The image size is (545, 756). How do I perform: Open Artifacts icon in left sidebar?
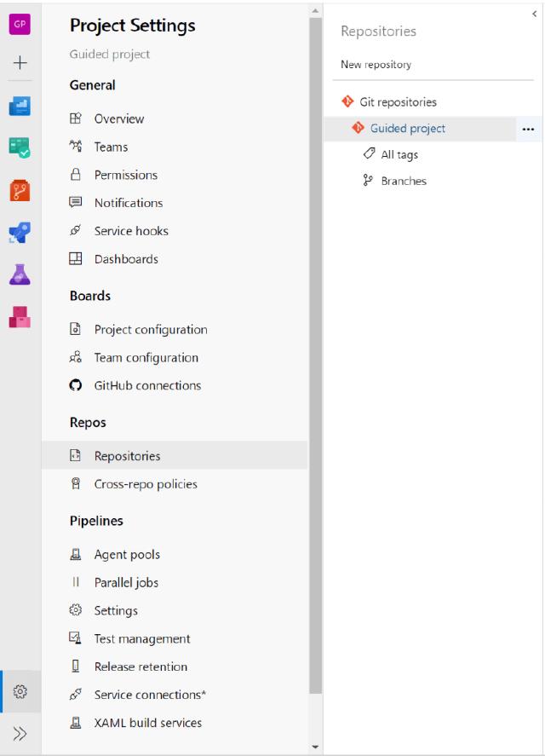[x=20, y=315]
